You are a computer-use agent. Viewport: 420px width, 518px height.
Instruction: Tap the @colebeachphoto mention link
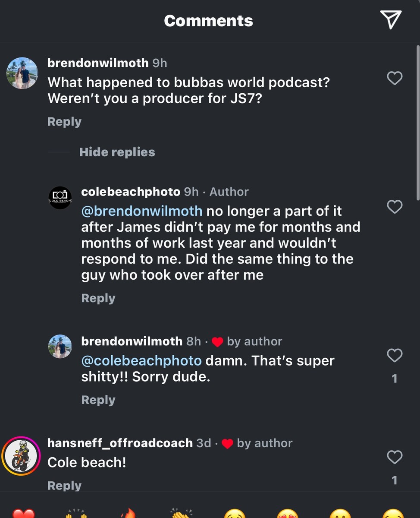[141, 360]
